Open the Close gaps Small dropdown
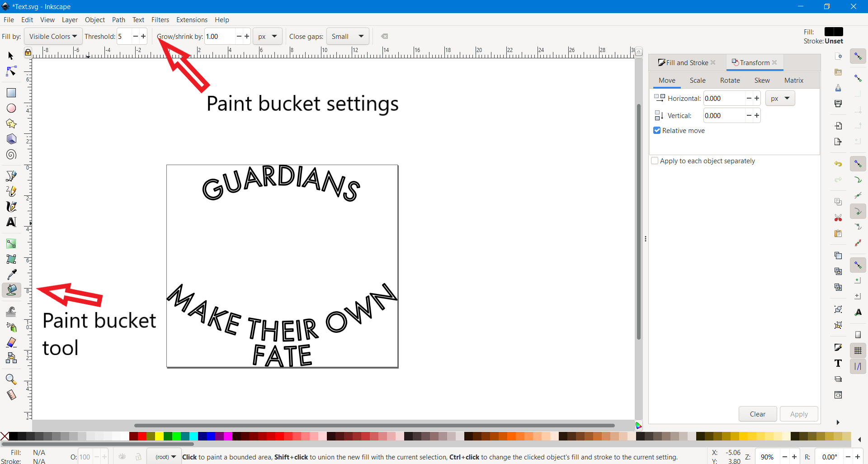This screenshot has height=464, width=868. pyautogui.click(x=347, y=36)
